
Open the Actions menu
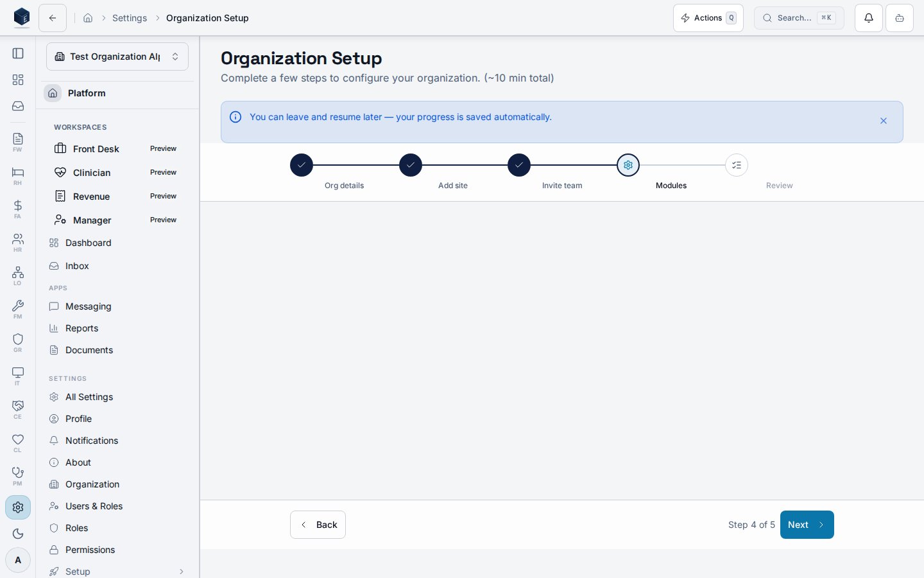point(708,18)
